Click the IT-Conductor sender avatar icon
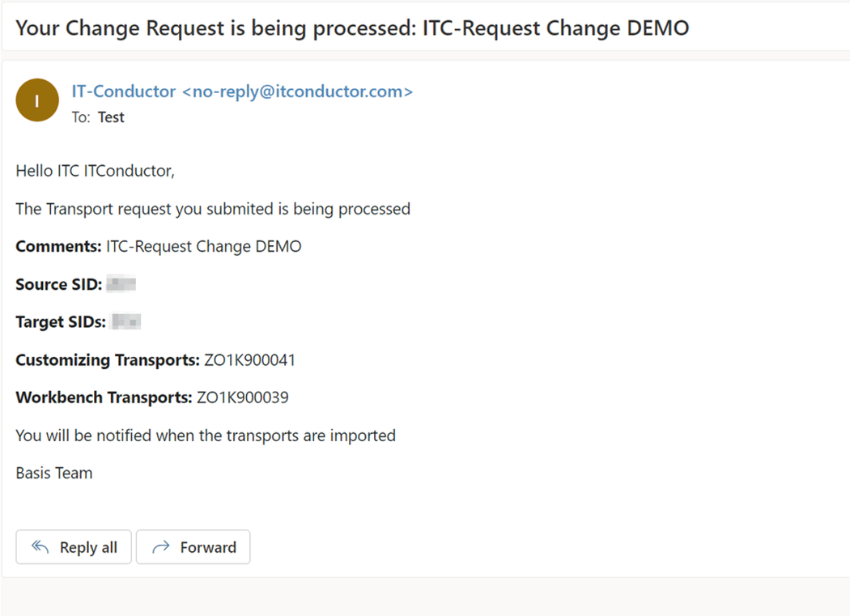 [x=36, y=100]
